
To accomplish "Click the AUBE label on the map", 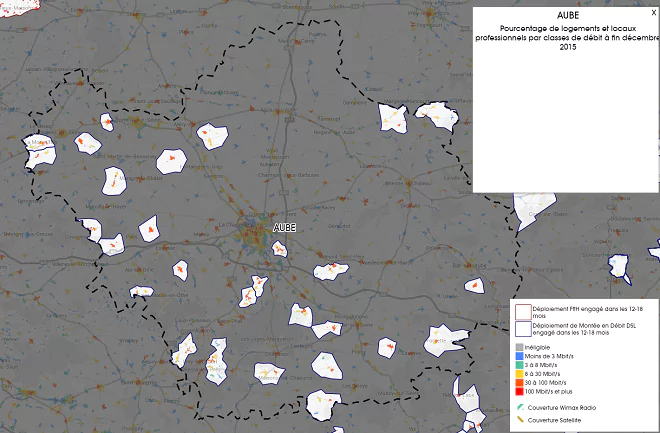I will (x=285, y=228).
